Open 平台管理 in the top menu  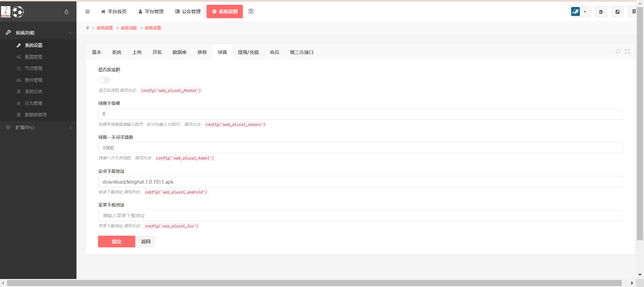(151, 12)
